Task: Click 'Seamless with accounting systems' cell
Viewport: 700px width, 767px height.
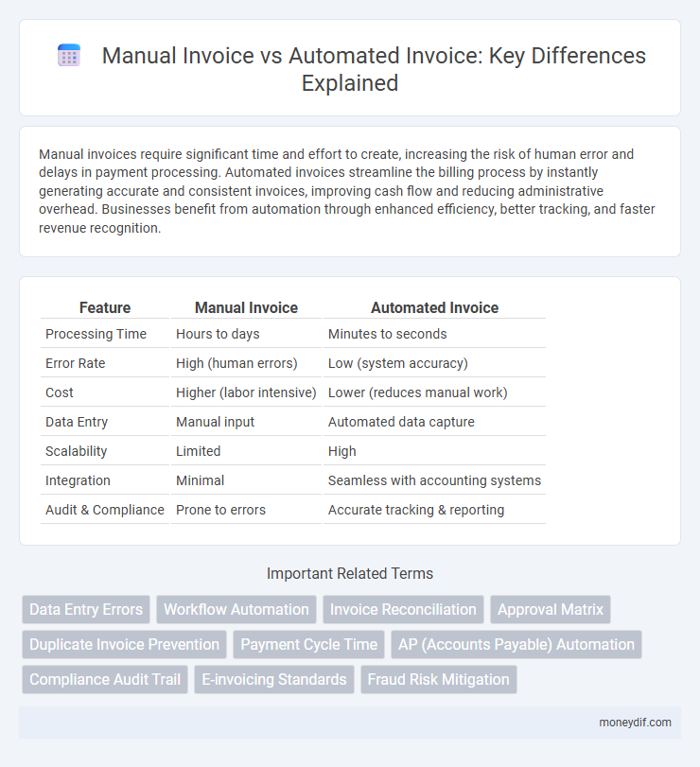Action: [x=434, y=480]
